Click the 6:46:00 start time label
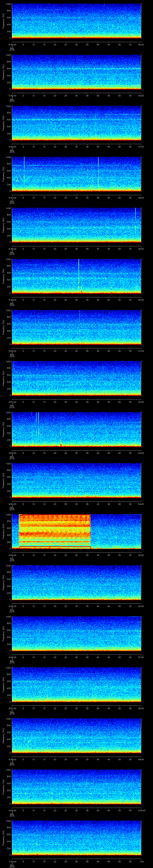This screenshot has height=868, width=153. (x=12, y=147)
